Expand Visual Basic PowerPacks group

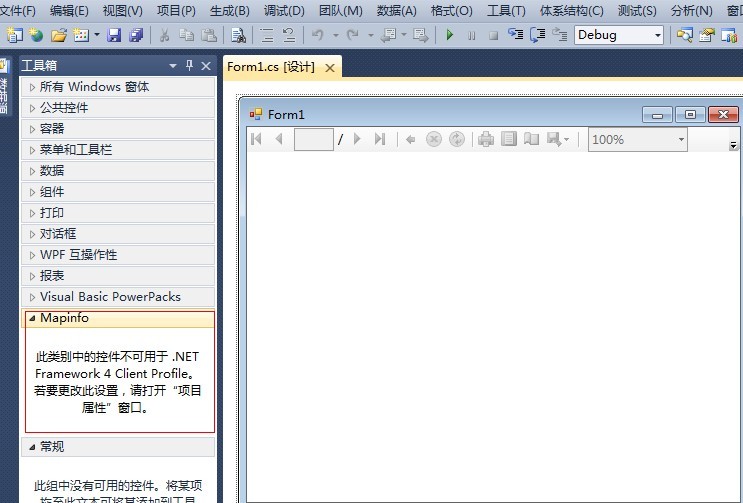coord(110,297)
